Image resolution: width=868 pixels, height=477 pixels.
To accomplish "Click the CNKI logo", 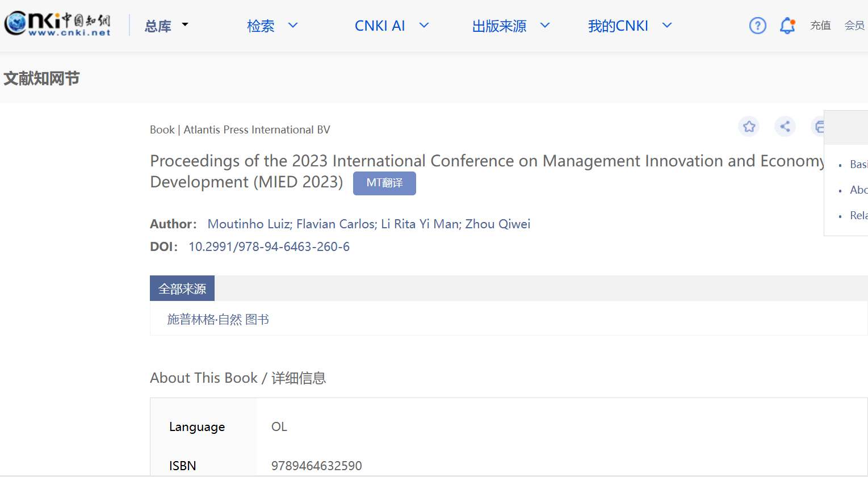I will click(x=57, y=24).
